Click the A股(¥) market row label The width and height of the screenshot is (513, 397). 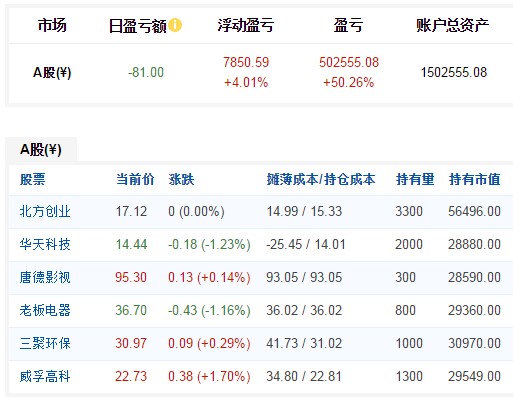point(52,72)
